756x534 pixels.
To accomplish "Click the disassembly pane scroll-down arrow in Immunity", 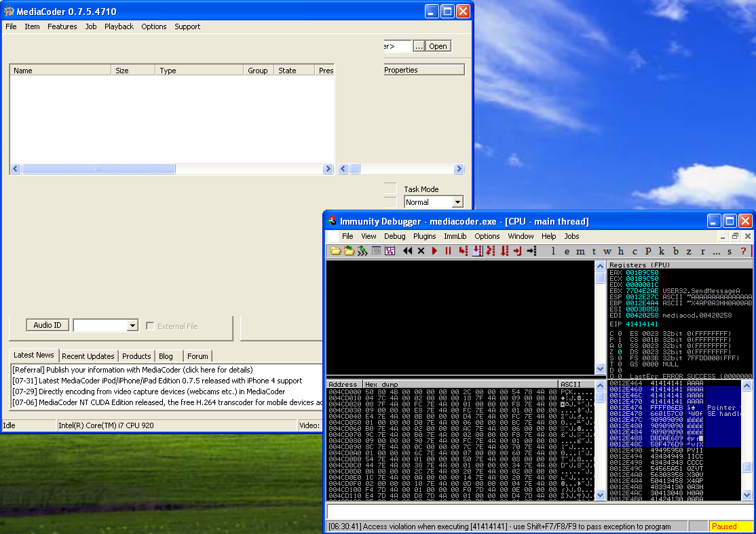I will point(601,368).
